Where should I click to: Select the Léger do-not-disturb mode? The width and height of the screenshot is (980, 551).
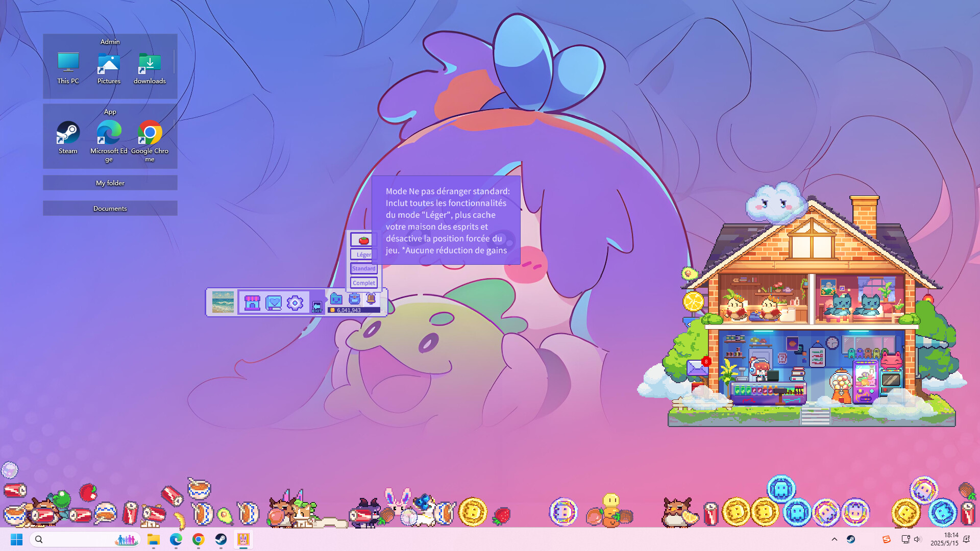tap(363, 255)
